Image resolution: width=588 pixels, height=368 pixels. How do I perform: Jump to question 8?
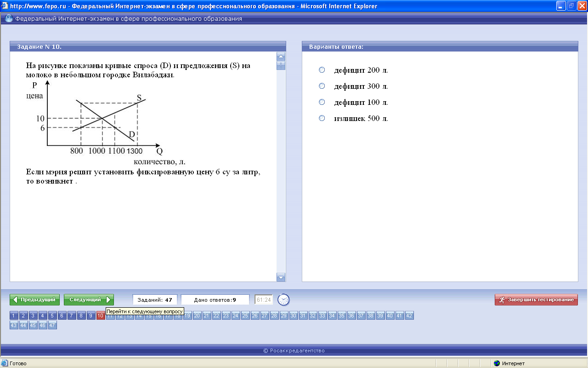(x=81, y=316)
